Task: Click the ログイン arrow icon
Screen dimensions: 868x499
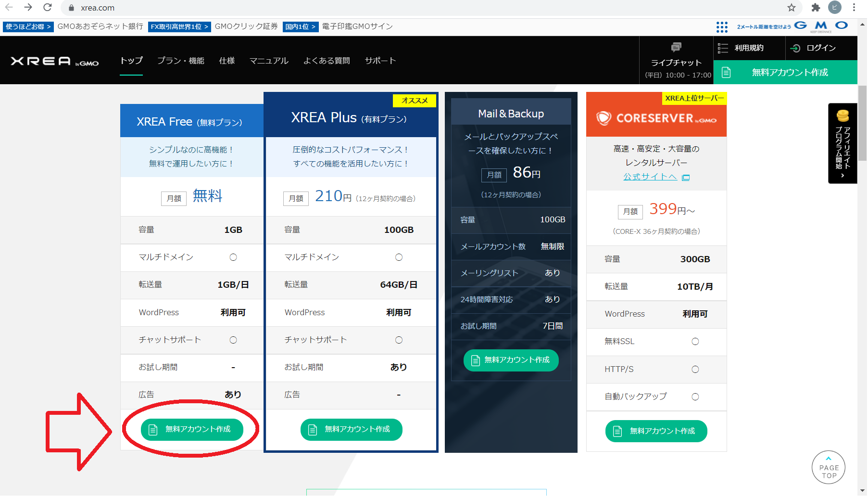Action: tap(795, 48)
